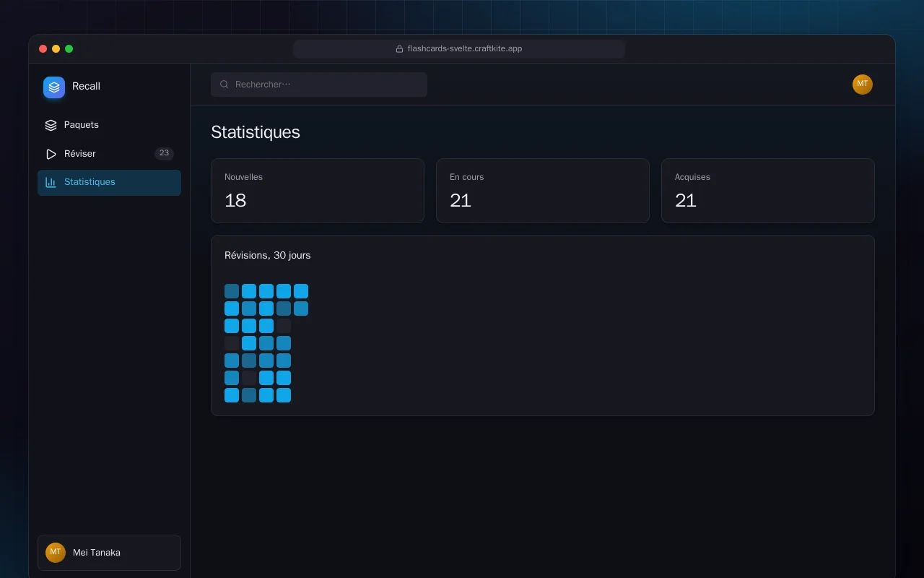The width and height of the screenshot is (924, 578).
Task: Click the MT avatar beside Mei Tanaka
Action: pos(56,553)
